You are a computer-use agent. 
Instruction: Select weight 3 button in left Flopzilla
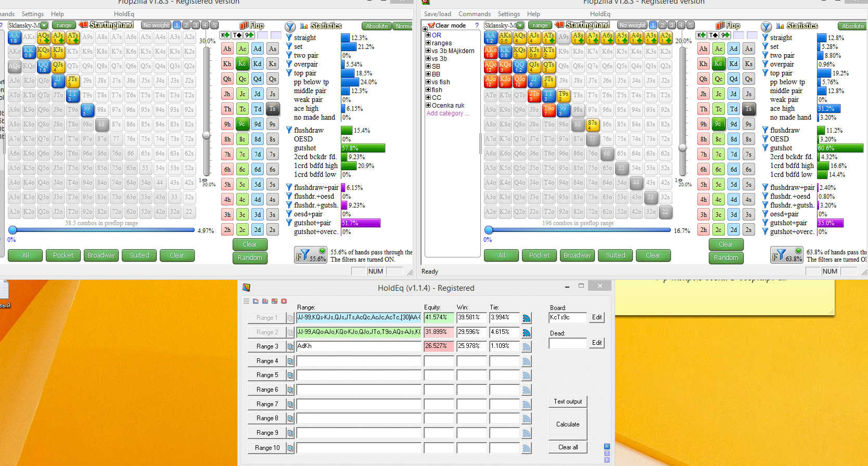tap(196, 25)
